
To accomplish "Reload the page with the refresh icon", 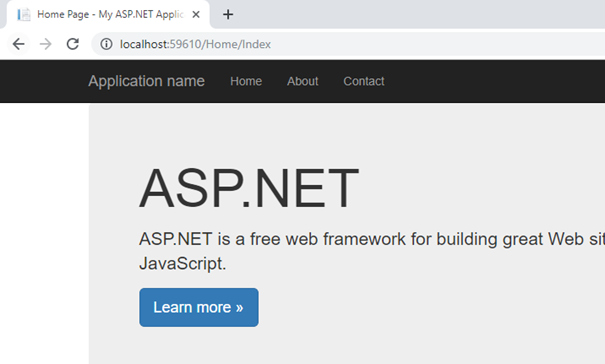I will [x=73, y=44].
